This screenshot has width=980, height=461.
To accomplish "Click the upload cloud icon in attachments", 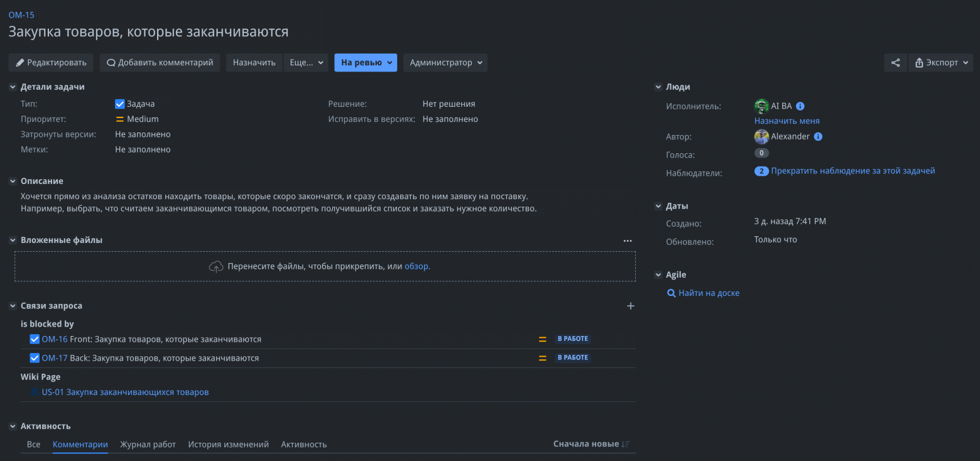I will coord(216,266).
